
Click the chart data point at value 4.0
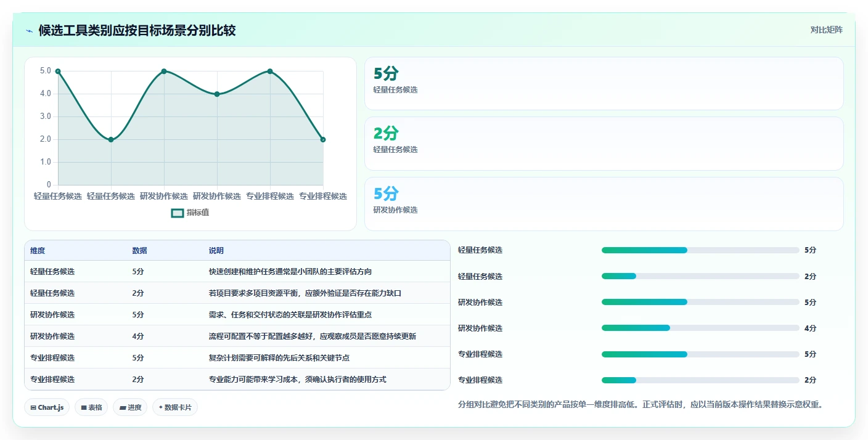point(217,94)
